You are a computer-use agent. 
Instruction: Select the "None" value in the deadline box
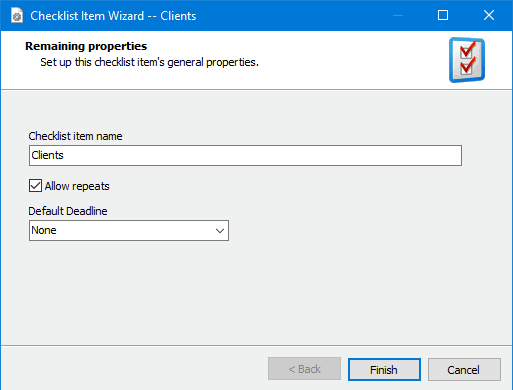[x=44, y=230]
